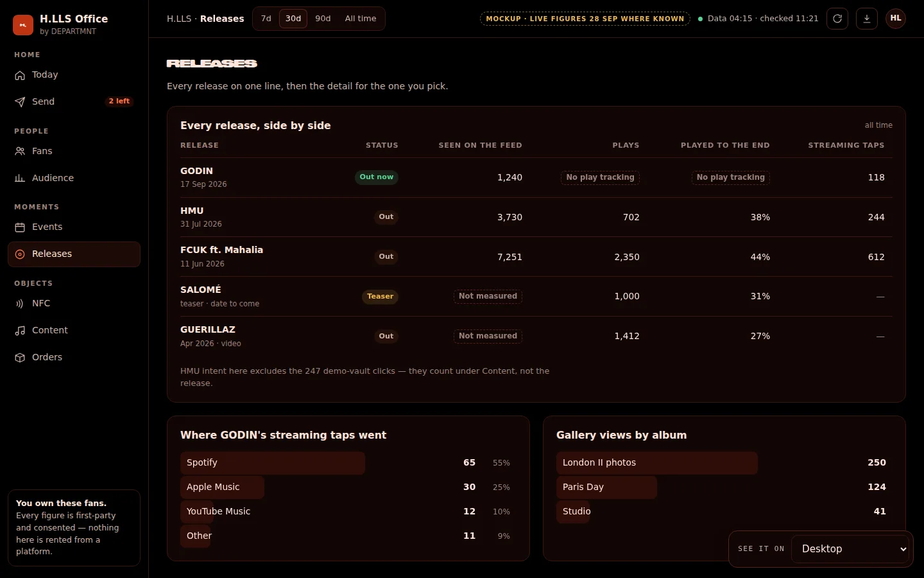
Task: Open the See it on Desktop dropdown
Action: pos(851,549)
